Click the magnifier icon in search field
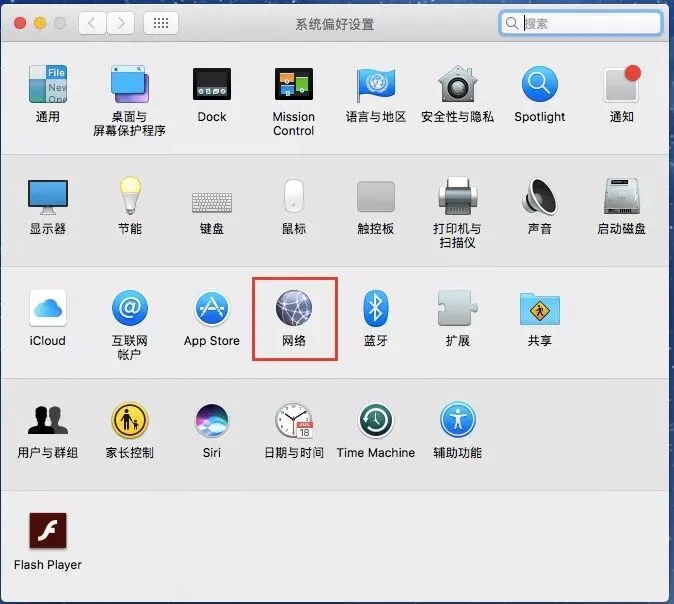The width and height of the screenshot is (674, 604). [512, 23]
